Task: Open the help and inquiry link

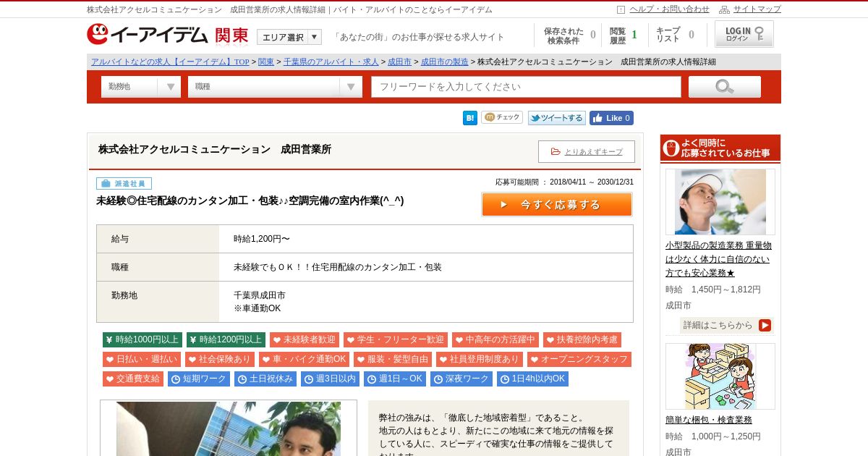Action: click(x=669, y=9)
